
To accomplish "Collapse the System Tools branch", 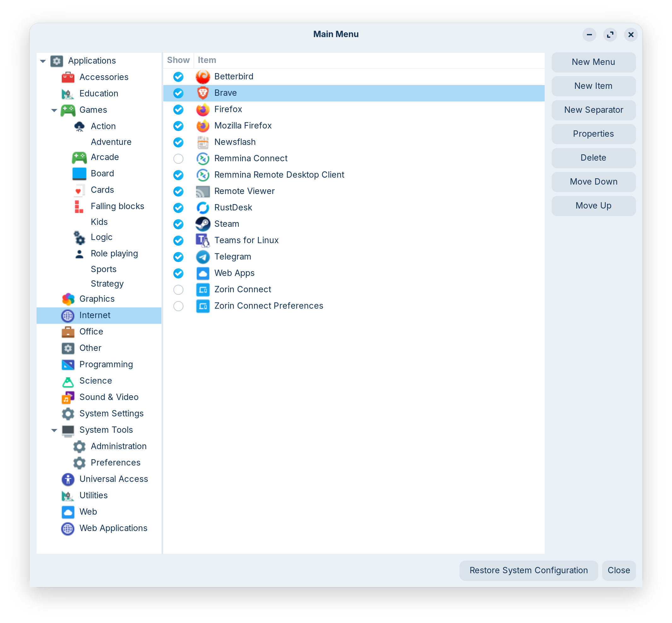I will coord(54,430).
